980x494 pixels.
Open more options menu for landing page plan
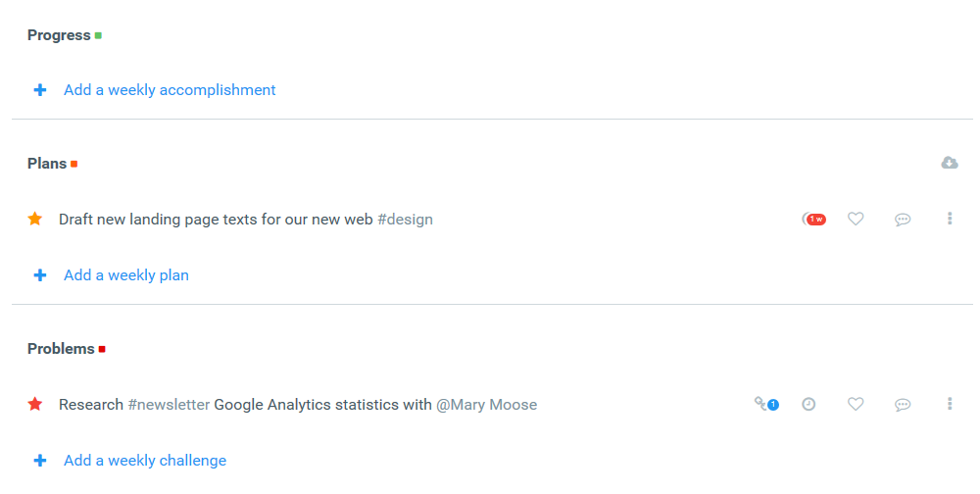tap(950, 219)
